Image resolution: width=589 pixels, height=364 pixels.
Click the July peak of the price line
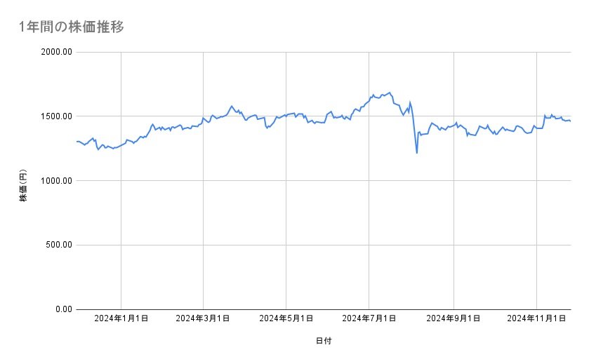pyautogui.click(x=390, y=92)
